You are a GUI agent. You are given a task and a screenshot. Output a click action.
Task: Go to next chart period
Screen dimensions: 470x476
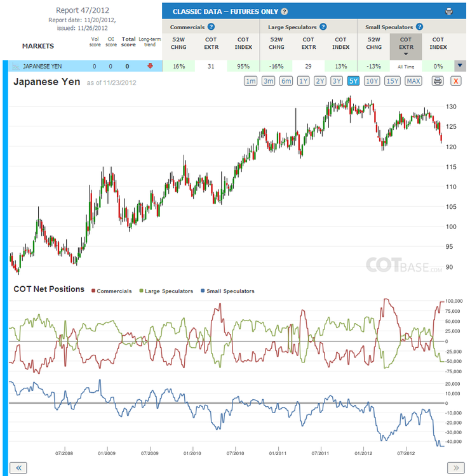456,468
